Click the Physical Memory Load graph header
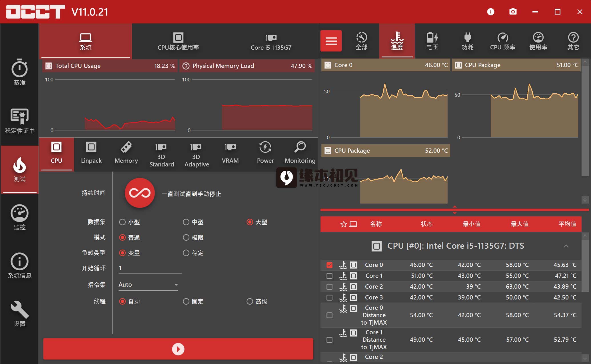 (x=247, y=66)
